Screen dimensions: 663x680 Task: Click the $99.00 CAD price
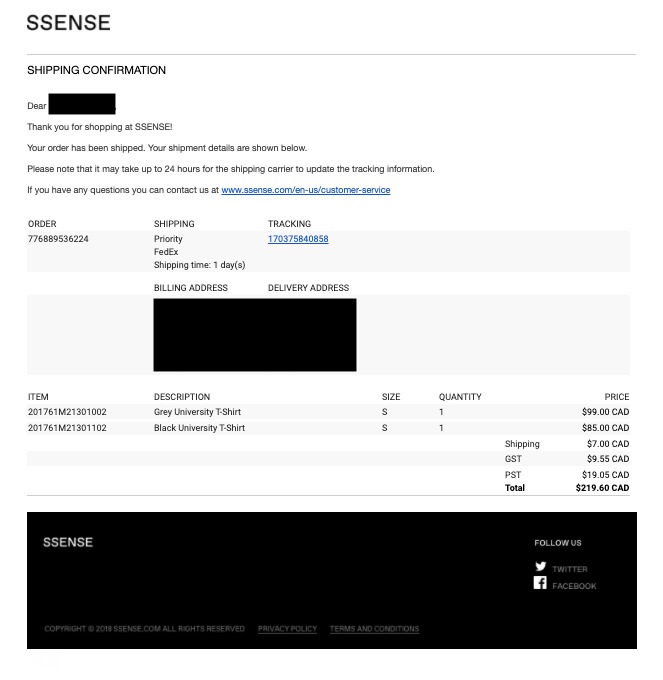point(605,412)
